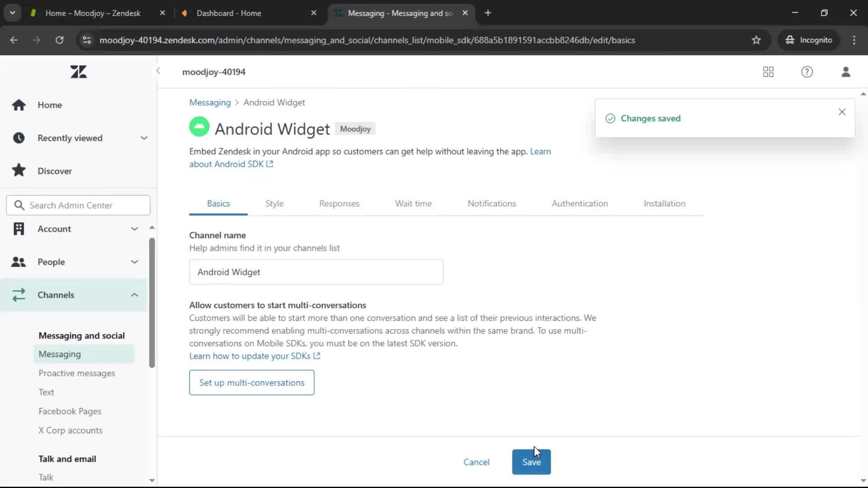Bookmark this page with the star icon
Image resolution: width=868 pixels, height=488 pixels.
pos(756,40)
